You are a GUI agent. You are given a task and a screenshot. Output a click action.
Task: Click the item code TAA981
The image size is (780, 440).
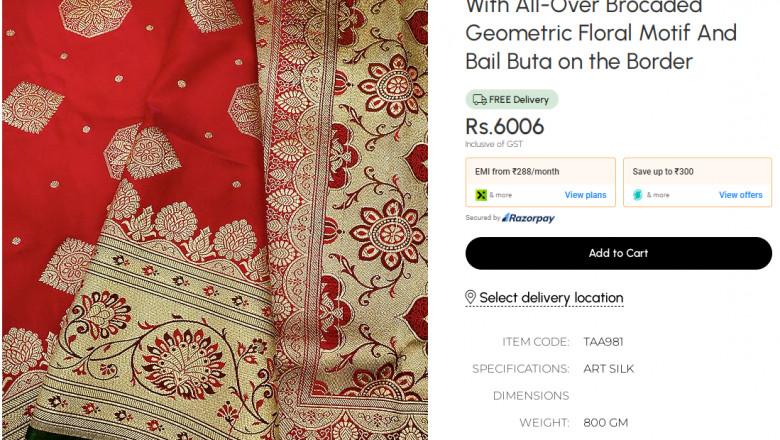pyautogui.click(x=603, y=341)
